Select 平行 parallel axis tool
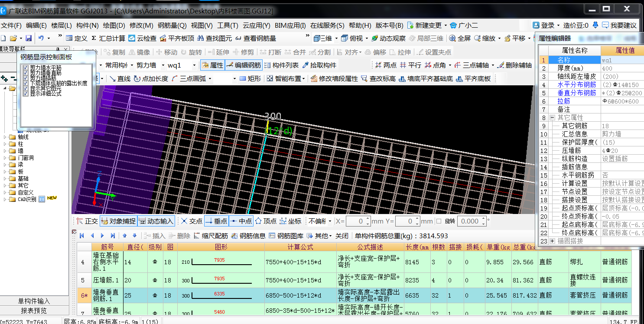This screenshot has width=644, height=324. coord(410,65)
